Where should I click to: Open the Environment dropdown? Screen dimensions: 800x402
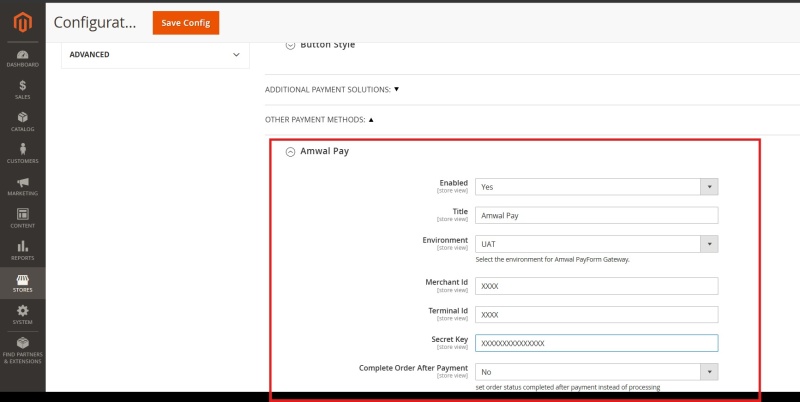(x=596, y=244)
